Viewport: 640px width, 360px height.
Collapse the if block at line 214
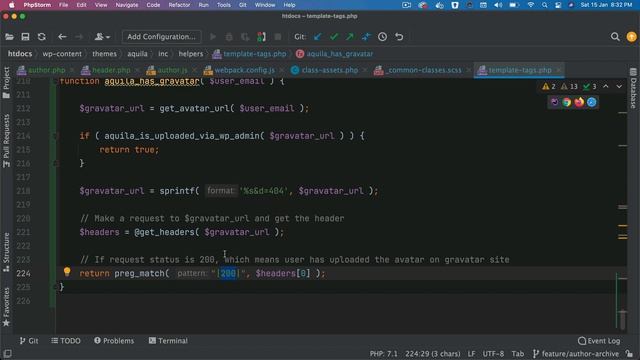pyautogui.click(x=55, y=136)
